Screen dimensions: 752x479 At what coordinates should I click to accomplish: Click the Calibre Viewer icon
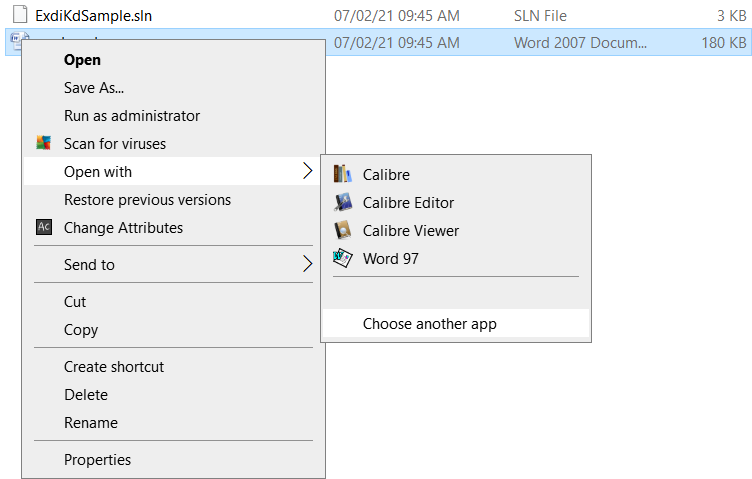point(343,230)
